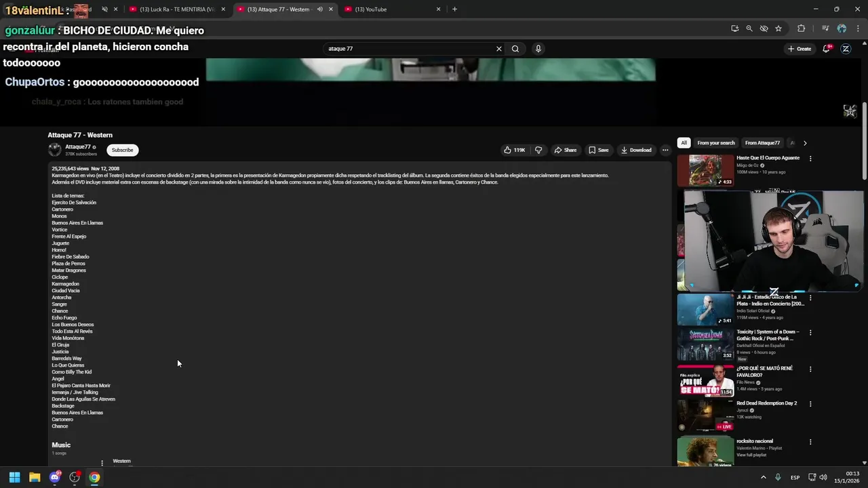This screenshot has height=488, width=868.
Task: Open the ¿Por qué se mató René Favaloro? thumbnail
Action: pos(705,380)
